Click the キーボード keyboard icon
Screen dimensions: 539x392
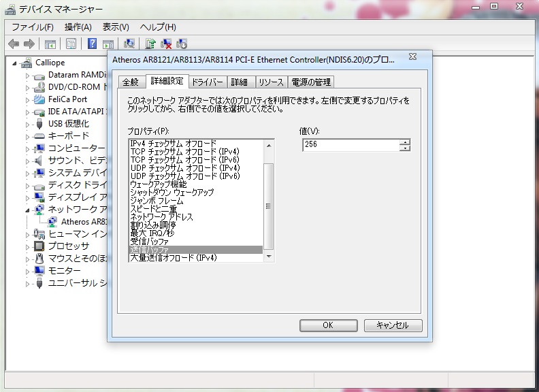(39, 136)
